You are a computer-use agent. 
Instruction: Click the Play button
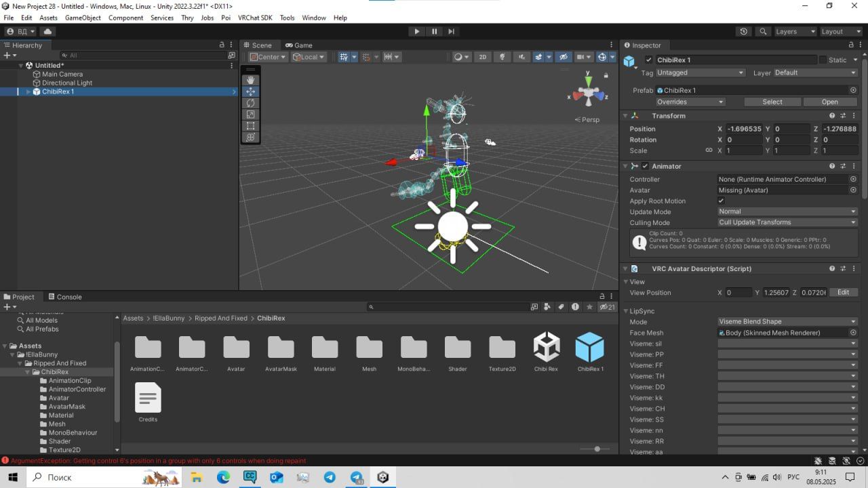[x=417, y=31]
